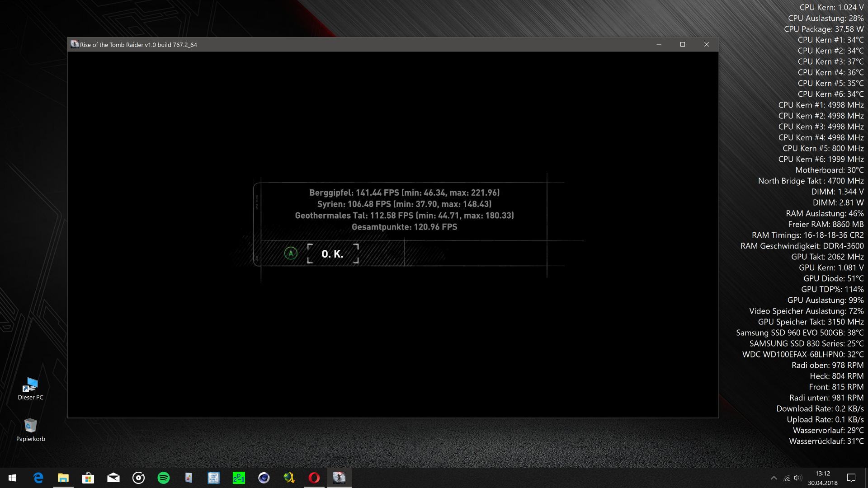The height and width of the screenshot is (488, 868).
Task: Click WDC WD100EFAX-68LHPN0 temperature readout
Action: point(803,354)
